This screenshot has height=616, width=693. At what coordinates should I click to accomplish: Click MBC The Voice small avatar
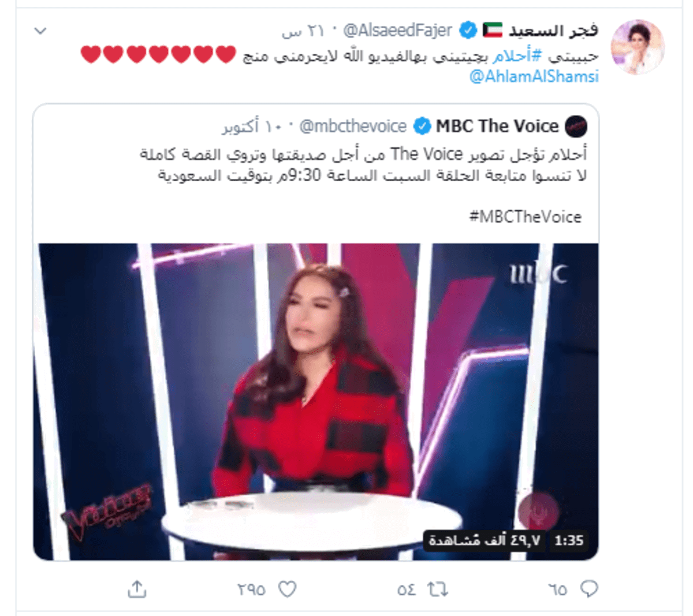[576, 126]
